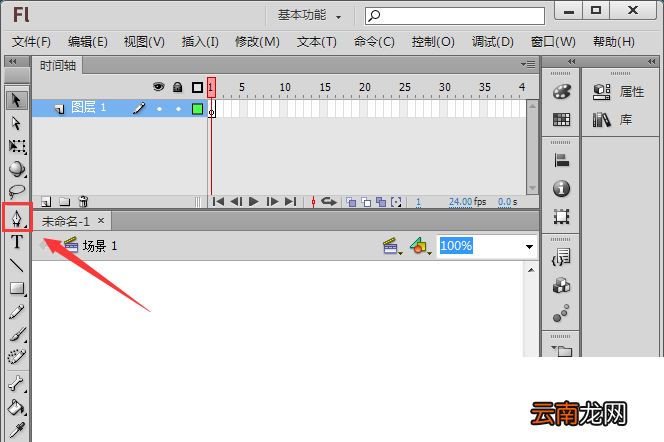Select the Eyedropper tool
This screenshot has width=664, height=442.
click(17, 430)
